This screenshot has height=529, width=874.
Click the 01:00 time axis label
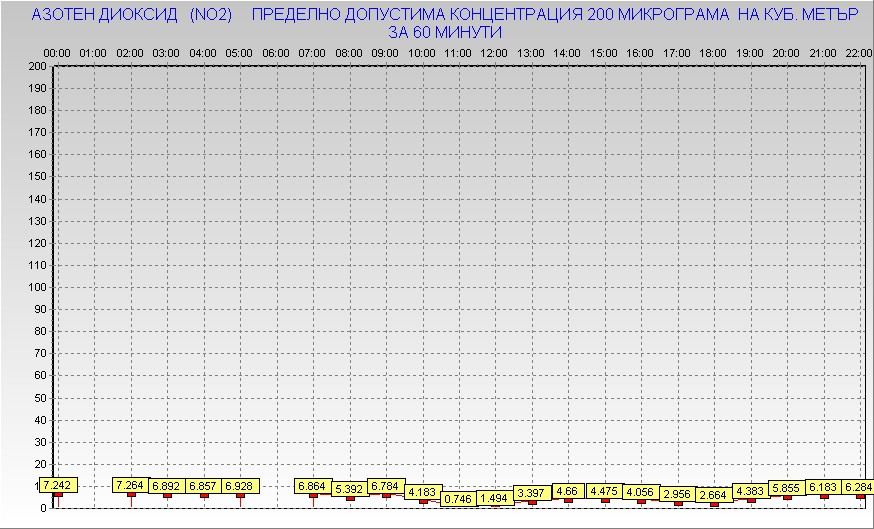pyautogui.click(x=93, y=52)
